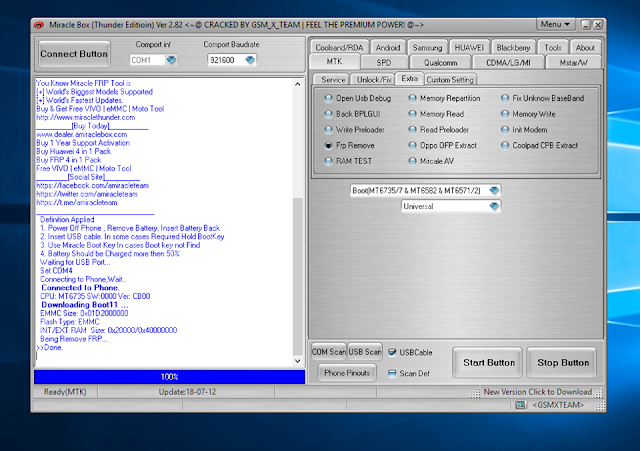Click the Start Button
Screen dimensions: 640x451
click(x=489, y=363)
